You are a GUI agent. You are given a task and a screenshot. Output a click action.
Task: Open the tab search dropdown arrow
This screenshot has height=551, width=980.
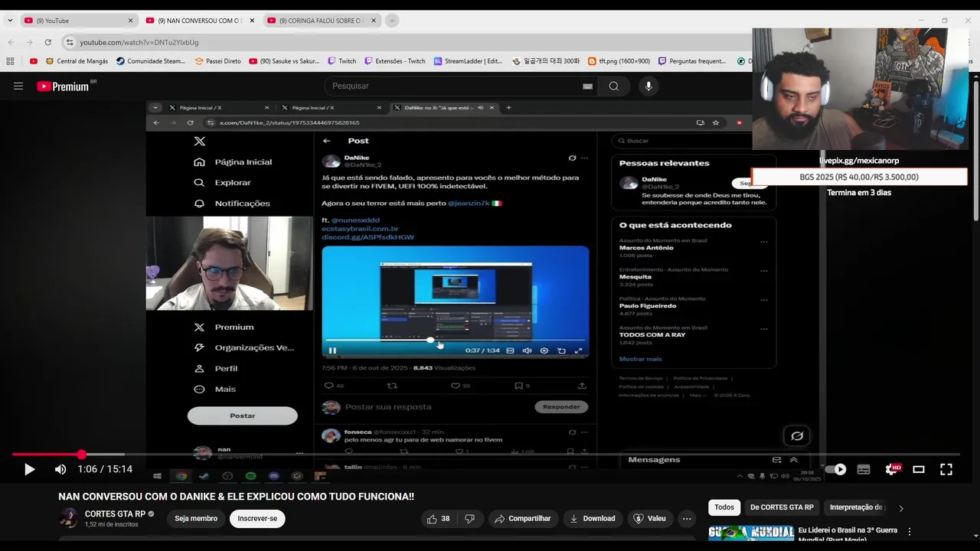point(9,21)
